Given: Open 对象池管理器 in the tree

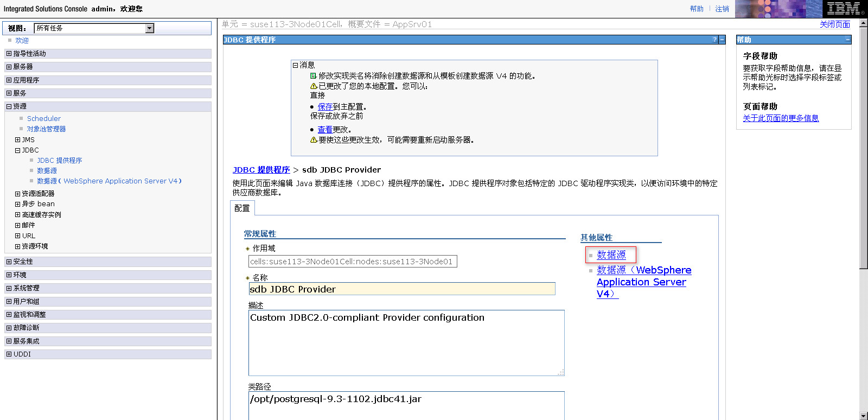Looking at the screenshot, I should pos(47,129).
